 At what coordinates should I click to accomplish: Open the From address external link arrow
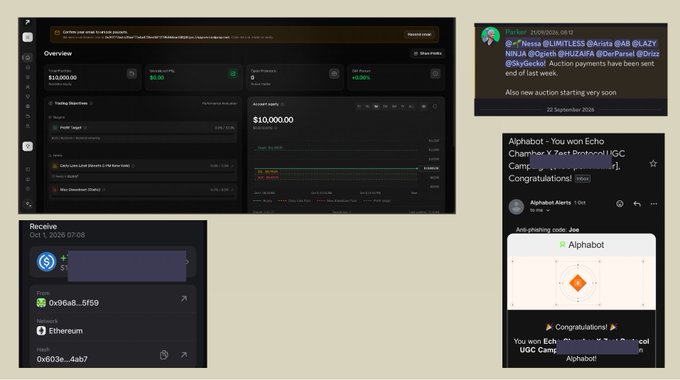point(184,298)
